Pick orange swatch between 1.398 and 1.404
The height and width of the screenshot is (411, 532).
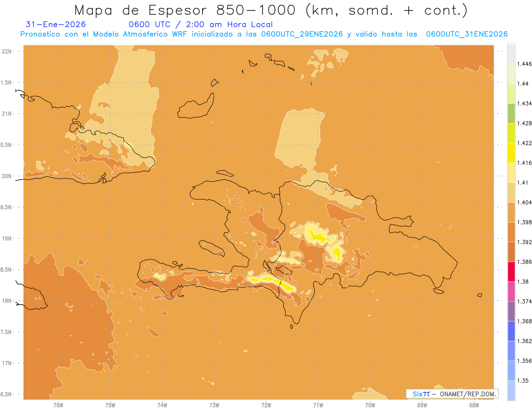point(511,212)
